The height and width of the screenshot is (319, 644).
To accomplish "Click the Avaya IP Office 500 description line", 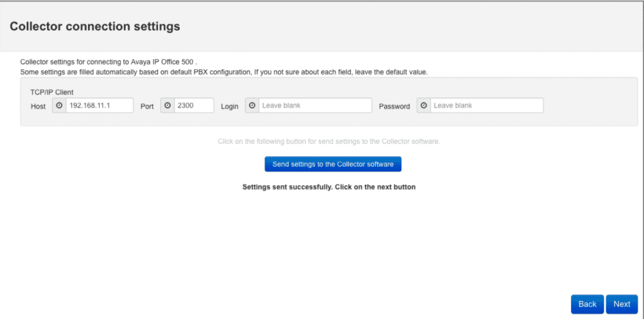I will (109, 63).
